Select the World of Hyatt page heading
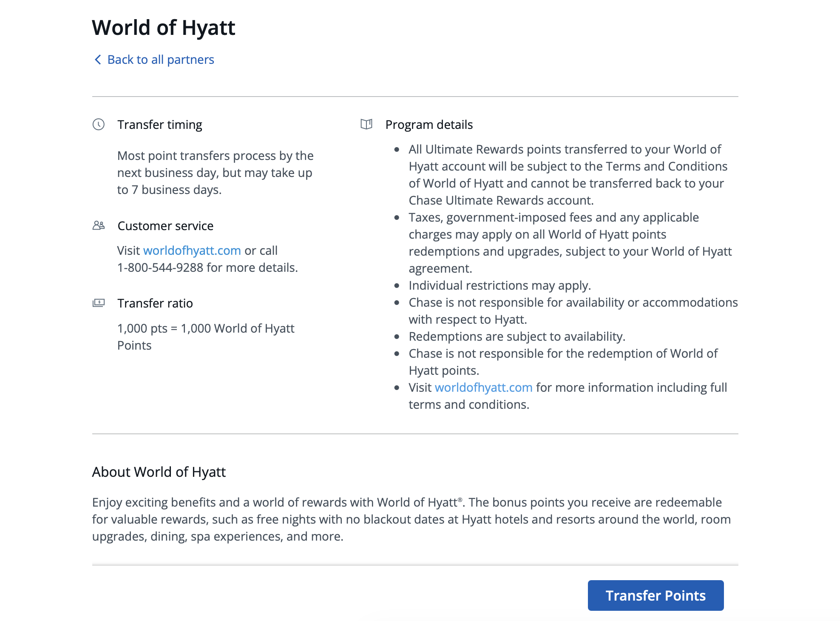Viewport: 840px width, 621px height. (164, 28)
